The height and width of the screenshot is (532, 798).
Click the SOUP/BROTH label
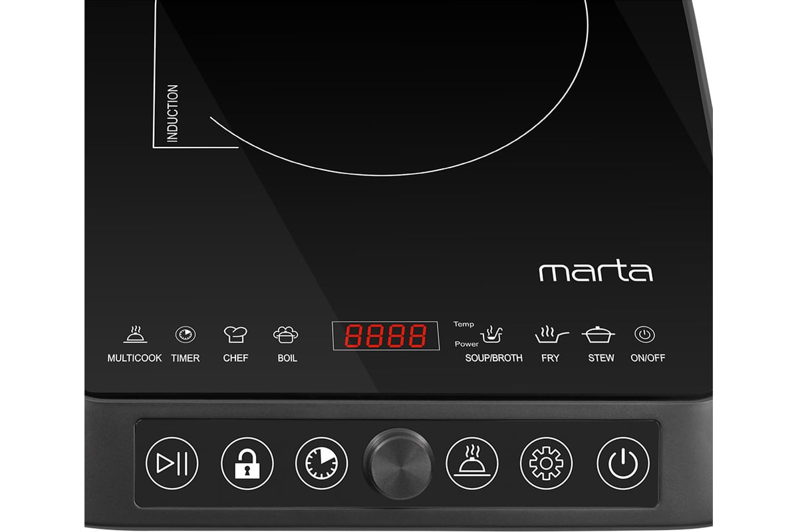[493, 358]
